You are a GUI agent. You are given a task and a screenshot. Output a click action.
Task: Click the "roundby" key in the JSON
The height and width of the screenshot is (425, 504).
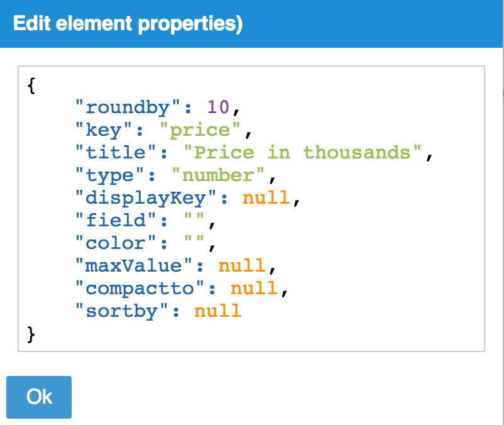pyautogui.click(x=123, y=108)
